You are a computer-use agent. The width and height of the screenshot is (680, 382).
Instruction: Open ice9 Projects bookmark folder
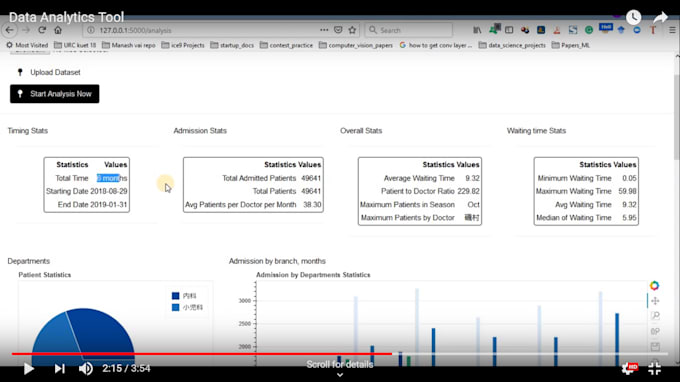tap(183, 45)
